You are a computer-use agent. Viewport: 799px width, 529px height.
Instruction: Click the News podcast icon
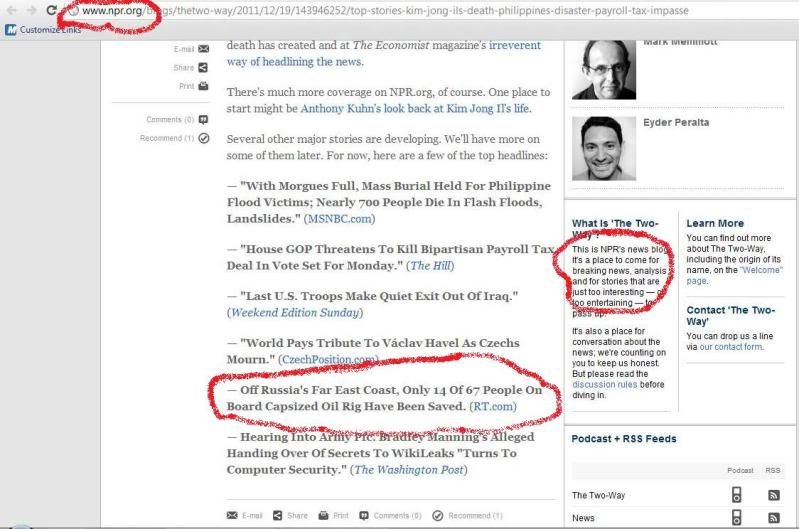[x=736, y=517]
